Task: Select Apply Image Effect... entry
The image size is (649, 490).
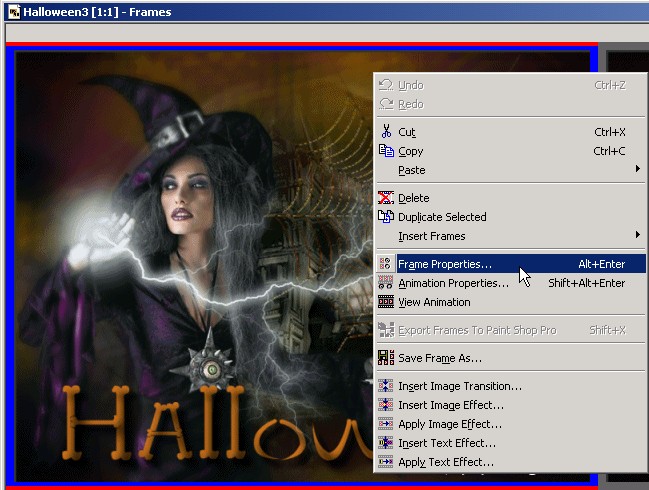Action: (510, 424)
